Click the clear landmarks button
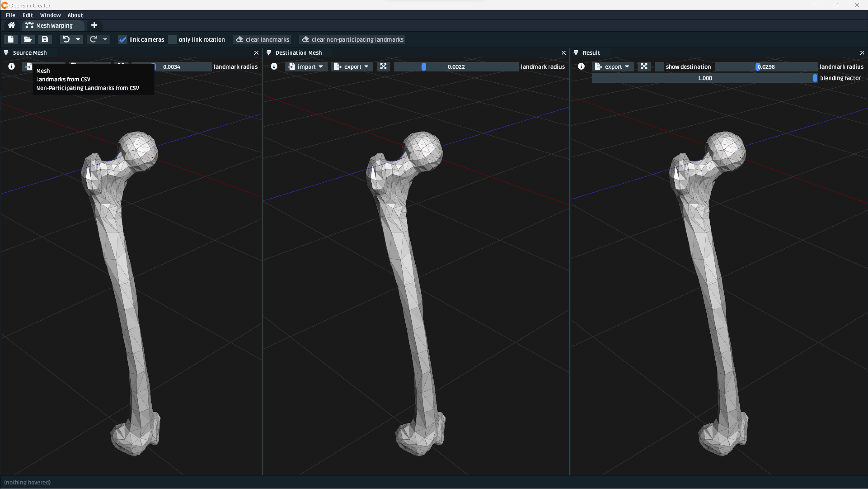The image size is (868, 489). 262,39
